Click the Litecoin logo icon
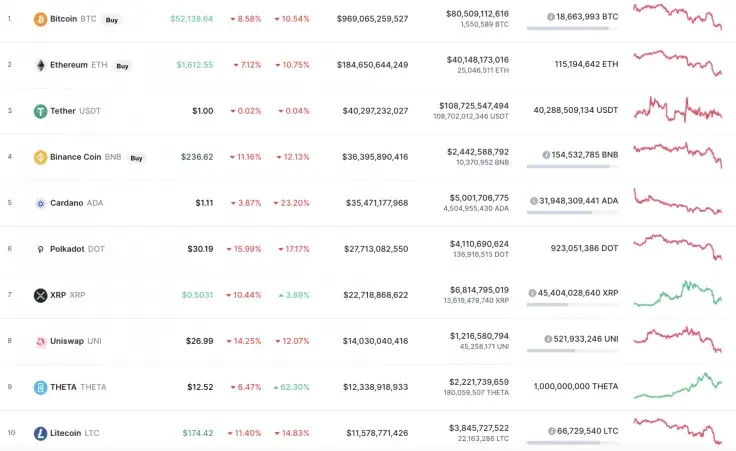736x451 pixels. [40, 433]
